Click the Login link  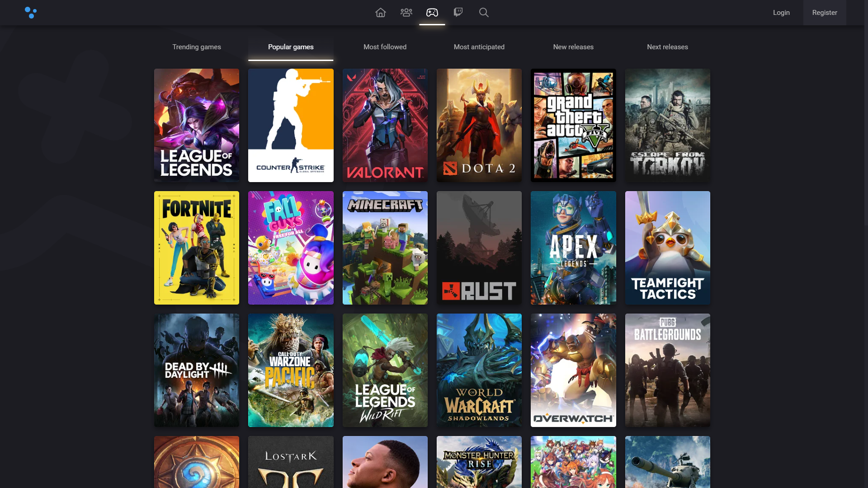click(781, 13)
